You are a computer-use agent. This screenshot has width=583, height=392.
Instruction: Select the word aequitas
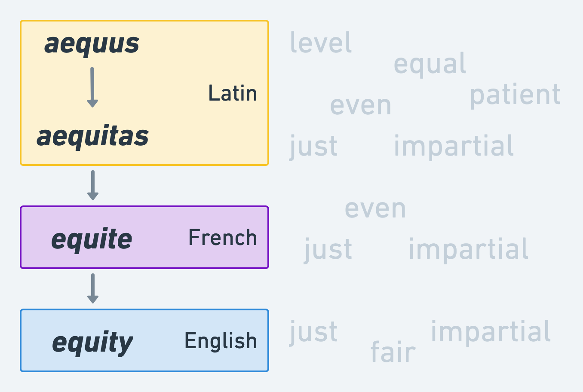[93, 136]
